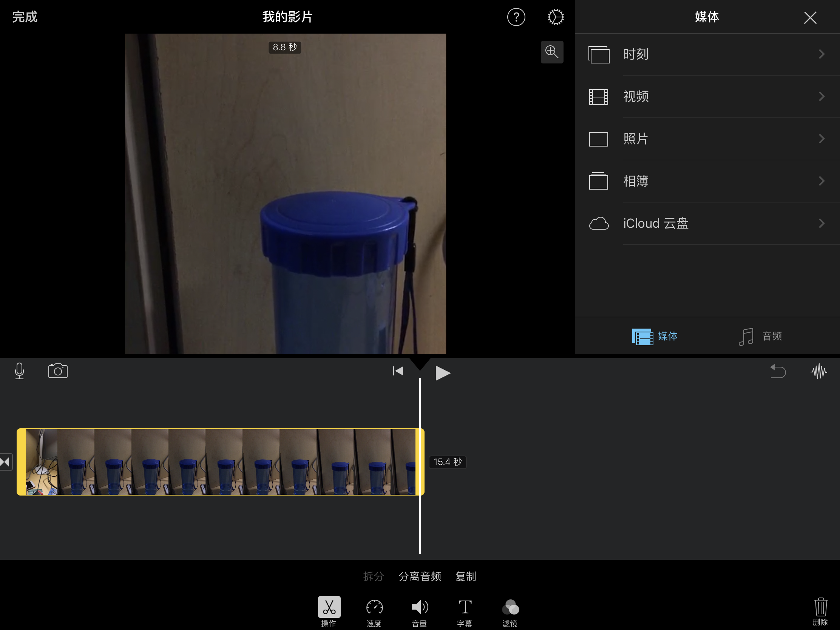Expand the 时刻 Moments row
This screenshot has height=630, width=840.
click(x=707, y=54)
